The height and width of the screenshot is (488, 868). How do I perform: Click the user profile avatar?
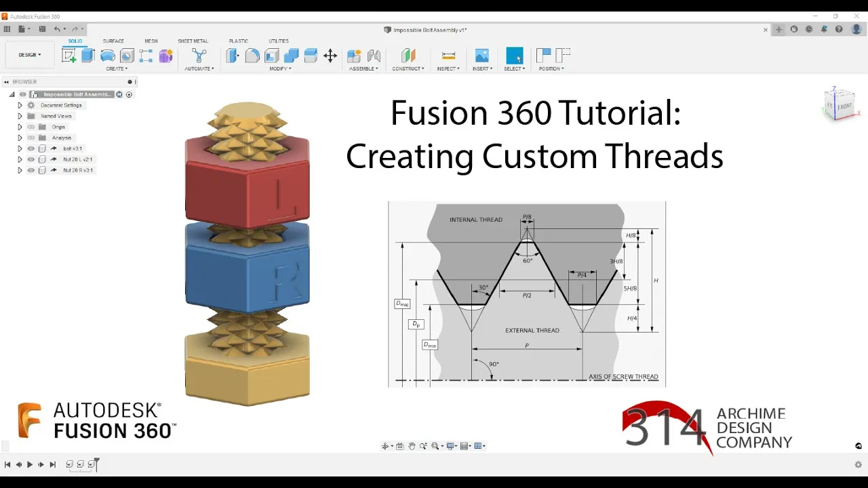pyautogui.click(x=856, y=29)
